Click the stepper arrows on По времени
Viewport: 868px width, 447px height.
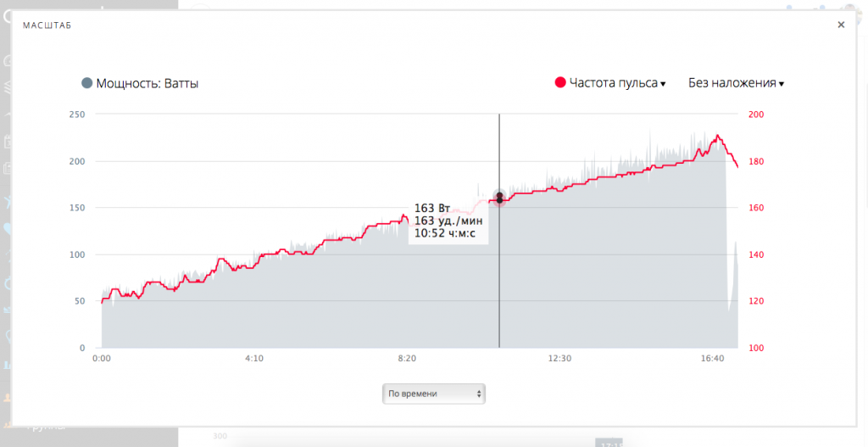click(x=479, y=394)
